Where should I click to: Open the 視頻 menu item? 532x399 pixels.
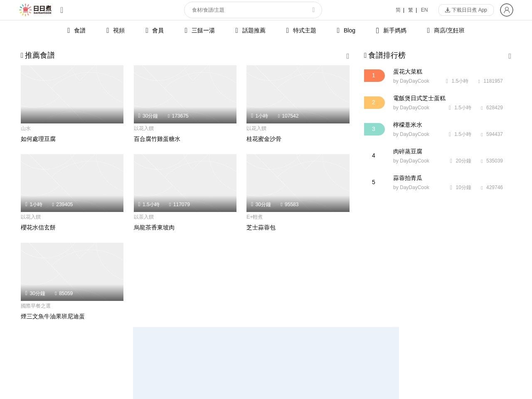coord(116,30)
